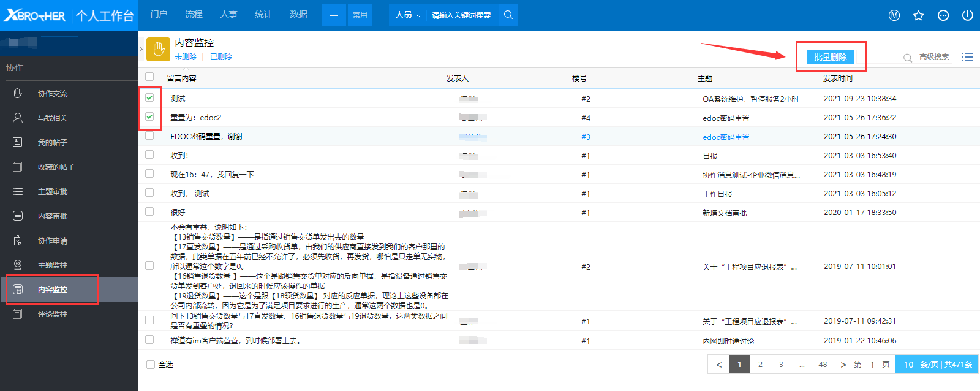Open 协作交流 from the sidebar

pos(53,94)
